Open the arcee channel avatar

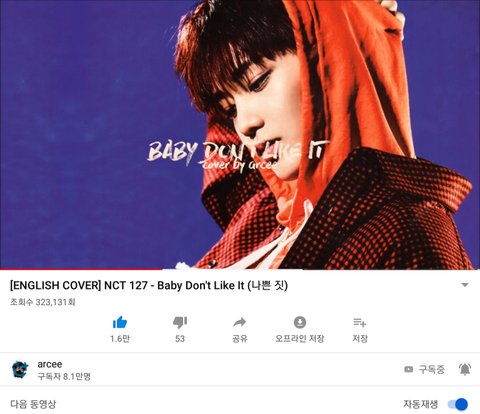(20, 369)
